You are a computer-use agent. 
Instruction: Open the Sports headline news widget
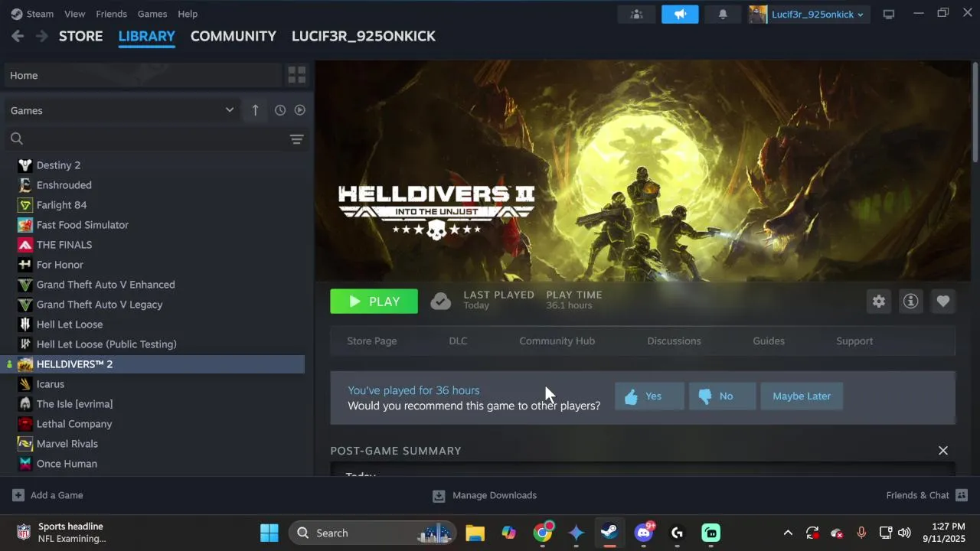coord(61,533)
